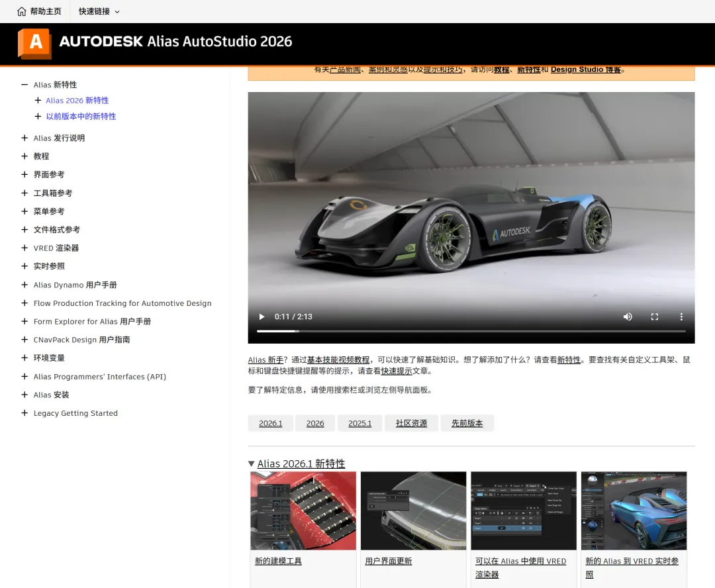Open the VRED 渲染器 feature thumbnail

[524, 511]
